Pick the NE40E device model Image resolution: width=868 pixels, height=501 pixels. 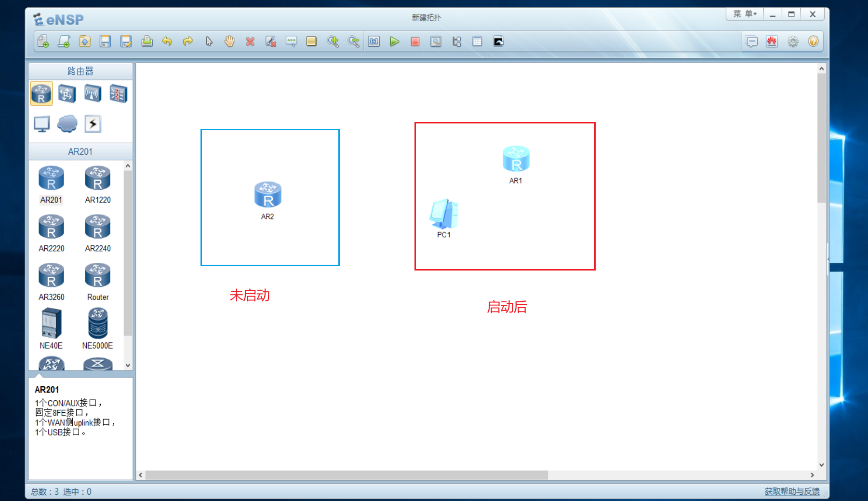(x=51, y=329)
